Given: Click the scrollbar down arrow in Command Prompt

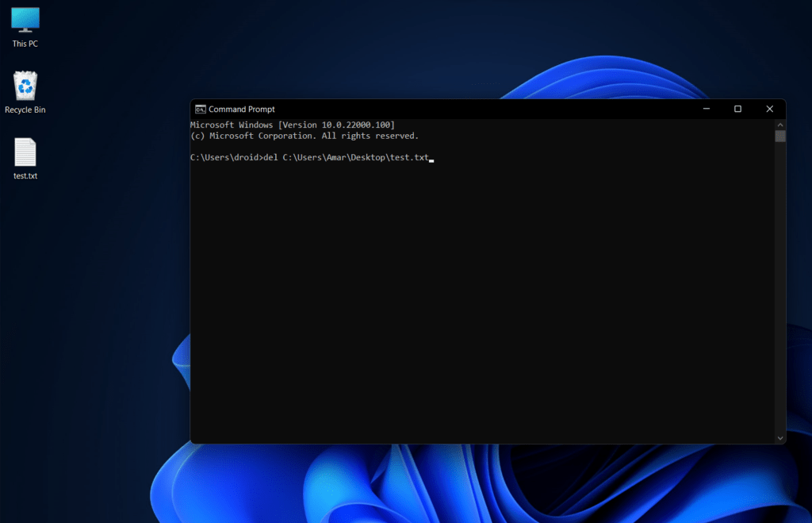Looking at the screenshot, I should (780, 439).
